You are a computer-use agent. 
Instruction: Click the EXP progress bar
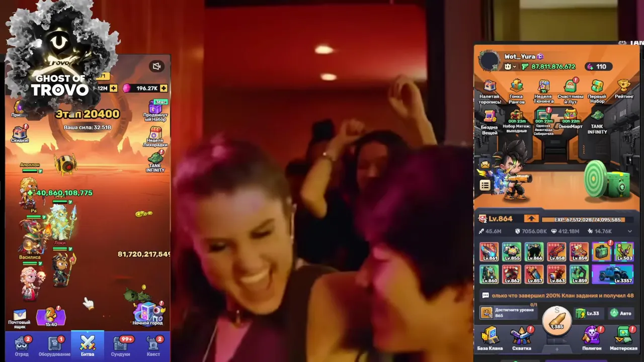point(587,220)
